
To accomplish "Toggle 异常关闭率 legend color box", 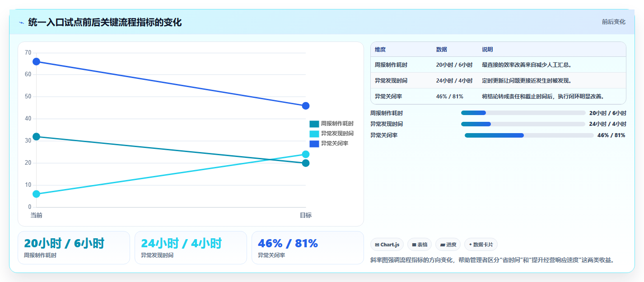I will click(x=314, y=143).
